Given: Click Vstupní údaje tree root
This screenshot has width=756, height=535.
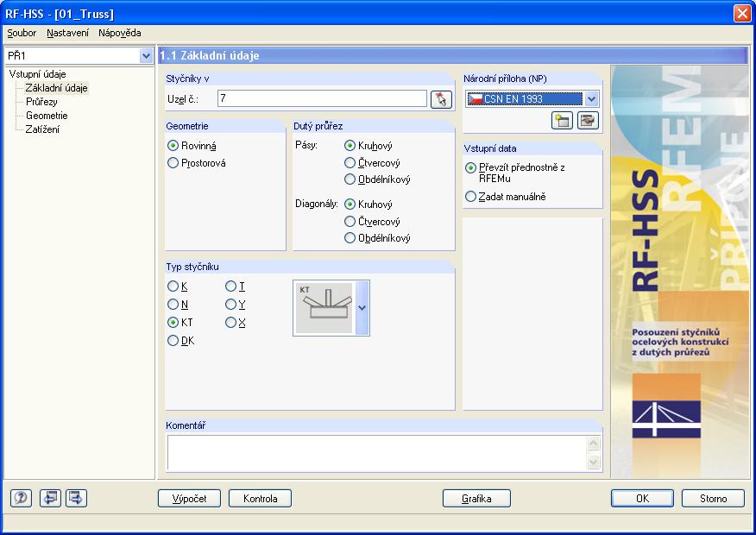Looking at the screenshot, I should [38, 74].
